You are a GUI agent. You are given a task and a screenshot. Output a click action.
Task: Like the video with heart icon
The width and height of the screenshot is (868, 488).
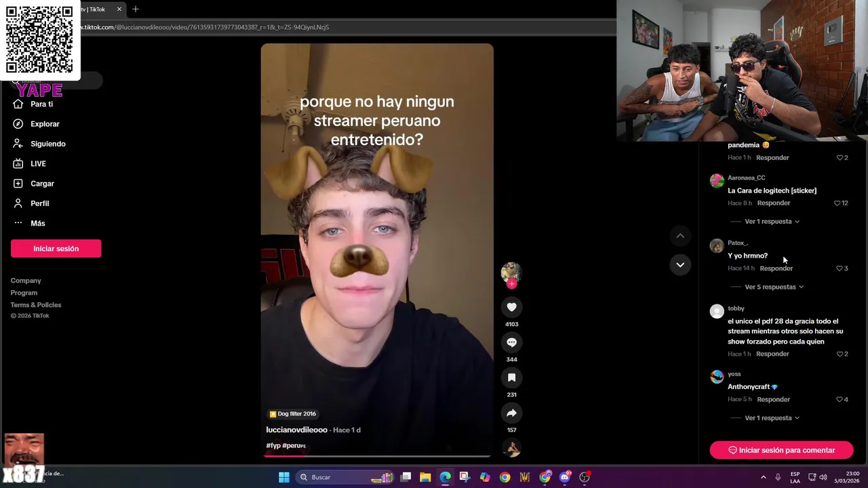[511, 307]
